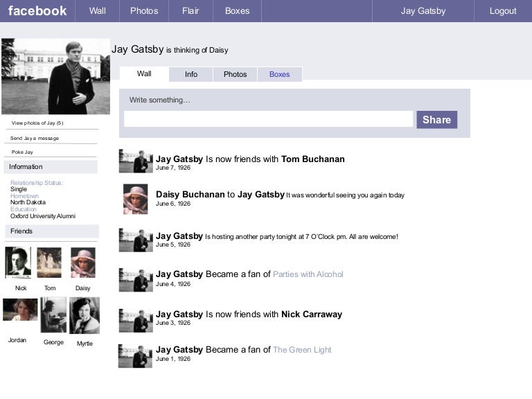532x399 pixels.
Task: Click Jay Gatsby's large profile picture
Action: point(55,76)
